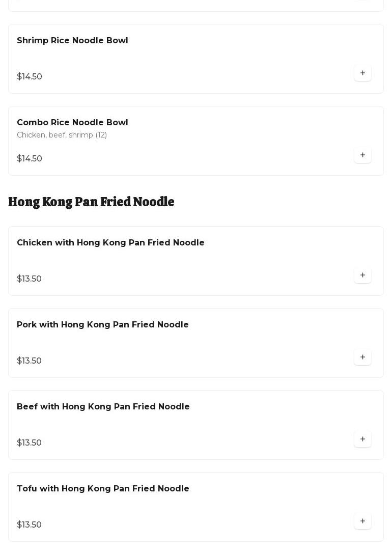Add Chicken Hong Kong Pan Fried Noodle
Viewport: 392px width, 552px height.
tap(362, 275)
